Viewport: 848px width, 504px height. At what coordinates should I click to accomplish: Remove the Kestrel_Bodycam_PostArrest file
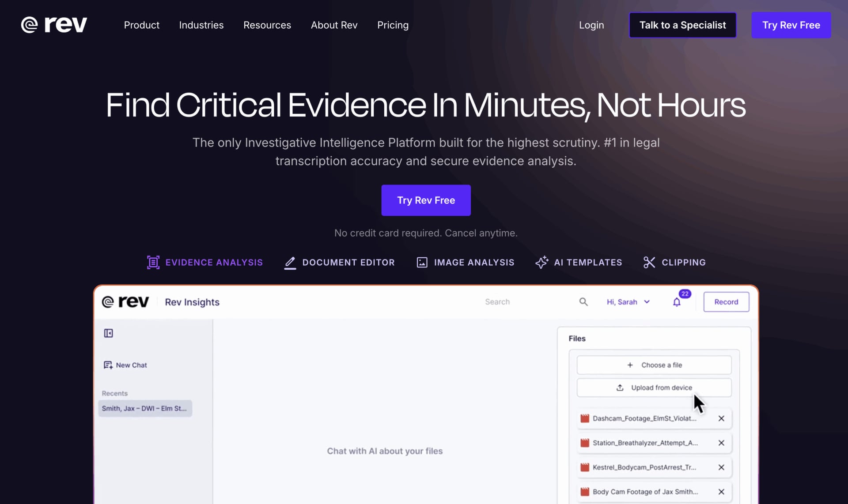pos(721,467)
